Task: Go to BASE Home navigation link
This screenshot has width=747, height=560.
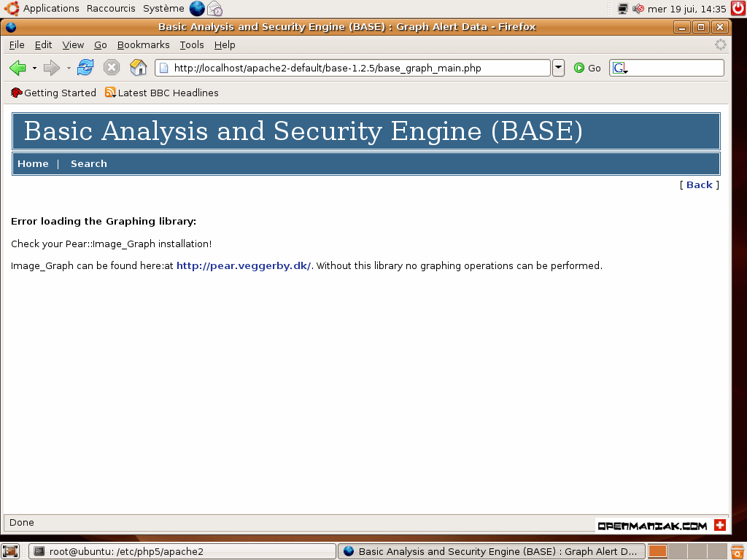Action: [x=33, y=163]
